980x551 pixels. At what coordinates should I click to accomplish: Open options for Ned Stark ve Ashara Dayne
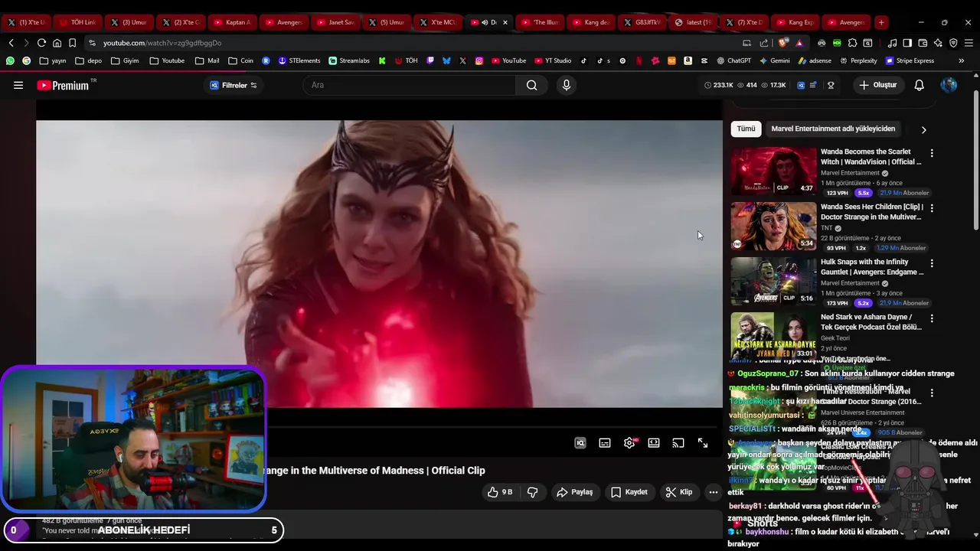[932, 318]
